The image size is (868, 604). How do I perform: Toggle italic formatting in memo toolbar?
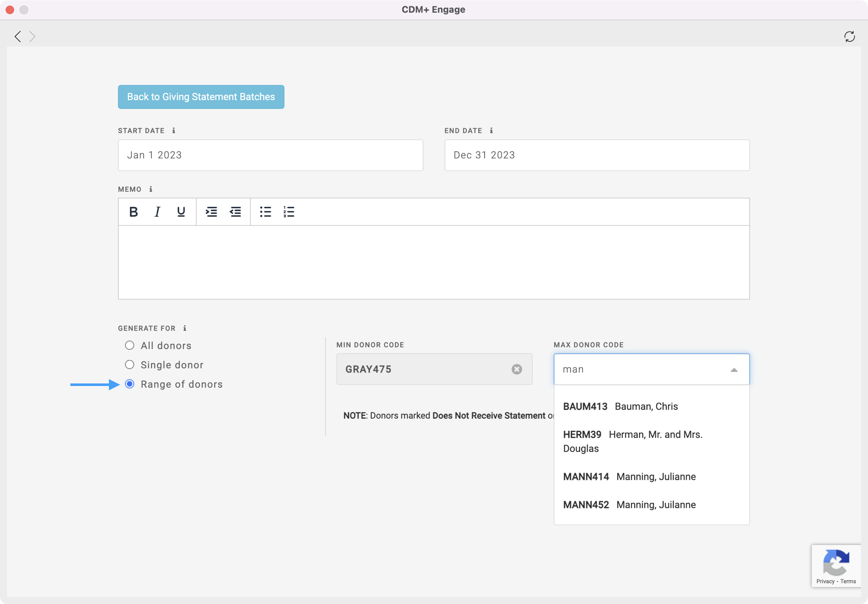[157, 212]
